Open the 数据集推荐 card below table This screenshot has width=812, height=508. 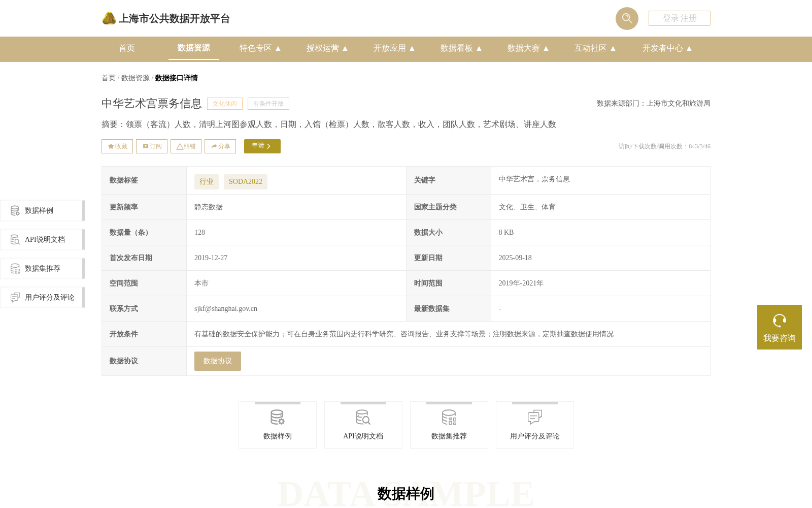pos(449,425)
